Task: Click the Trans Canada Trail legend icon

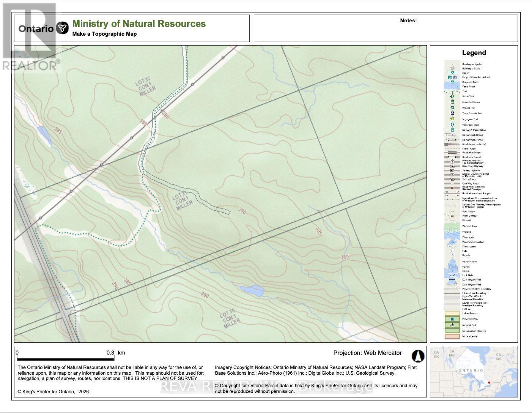Action: (452, 113)
